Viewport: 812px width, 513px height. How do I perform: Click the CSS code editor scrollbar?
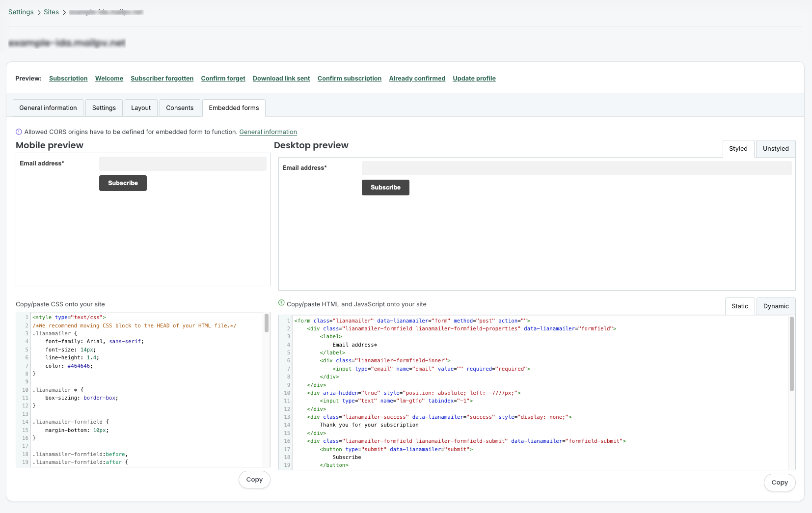267,323
